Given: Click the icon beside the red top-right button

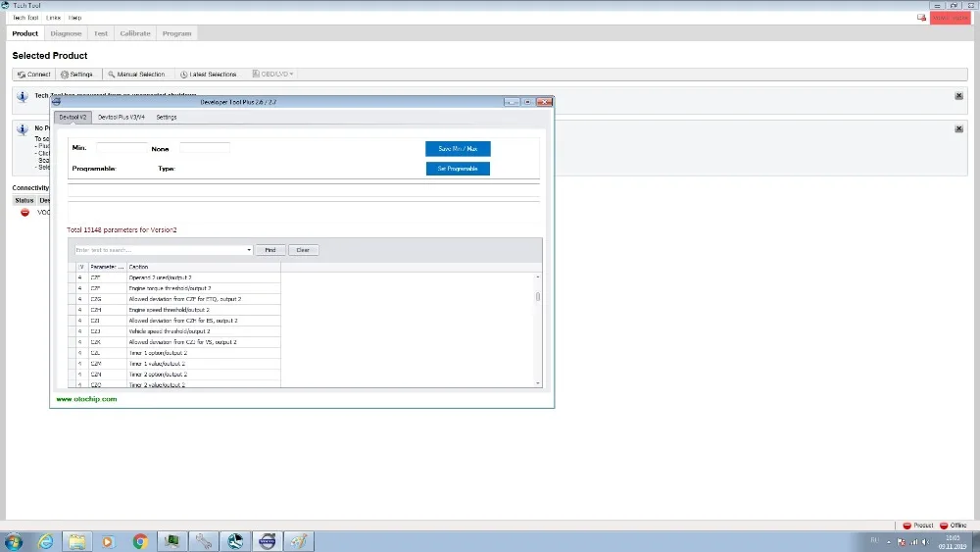Looking at the screenshot, I should 921,18.
